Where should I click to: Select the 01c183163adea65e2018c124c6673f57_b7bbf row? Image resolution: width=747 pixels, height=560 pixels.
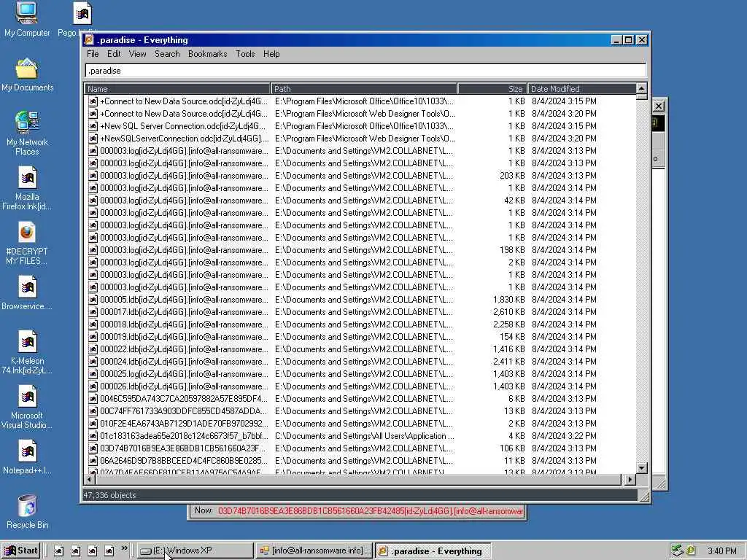[360, 436]
